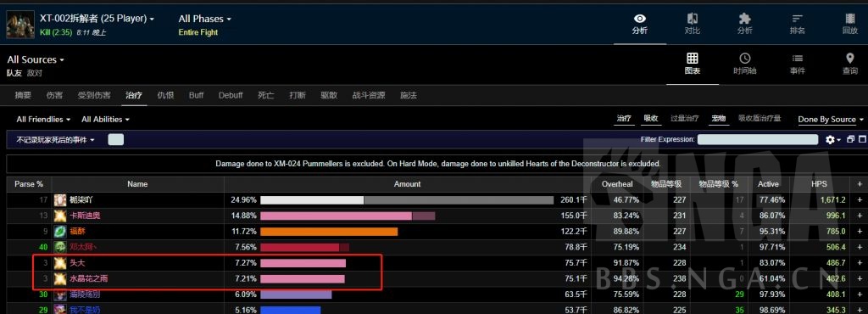Image resolution: width=868 pixels, height=314 pixels.
Task: Switch to the 受到伤害 tab
Action: 94,95
